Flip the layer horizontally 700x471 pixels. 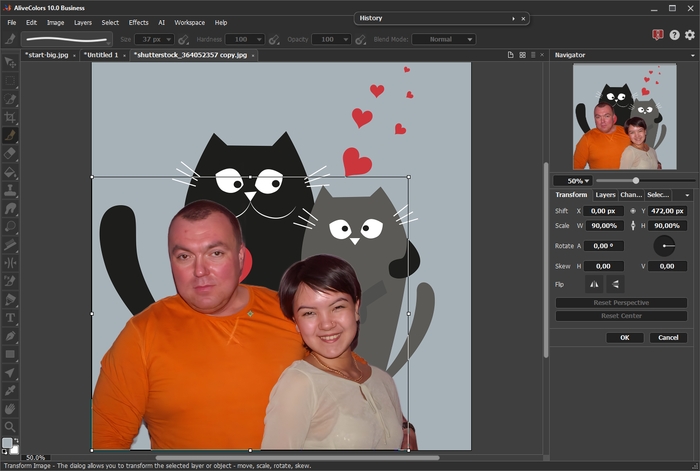click(594, 284)
